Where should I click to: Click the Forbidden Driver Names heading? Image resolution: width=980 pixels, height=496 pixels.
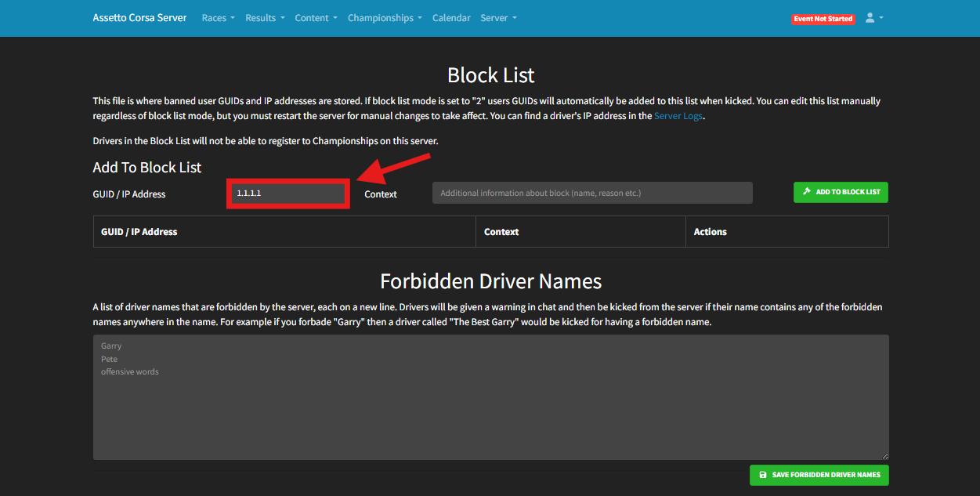tap(490, 281)
